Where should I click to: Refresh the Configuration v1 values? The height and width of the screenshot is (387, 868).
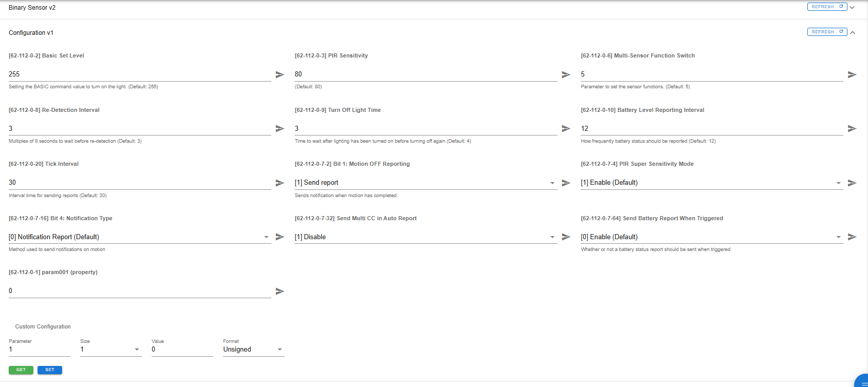click(827, 32)
